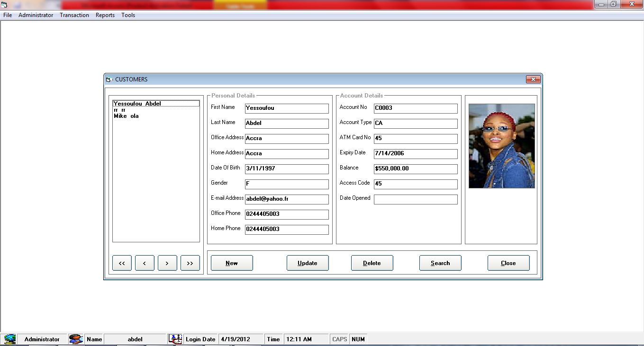Open the File menu
644x346 pixels.
click(8, 15)
